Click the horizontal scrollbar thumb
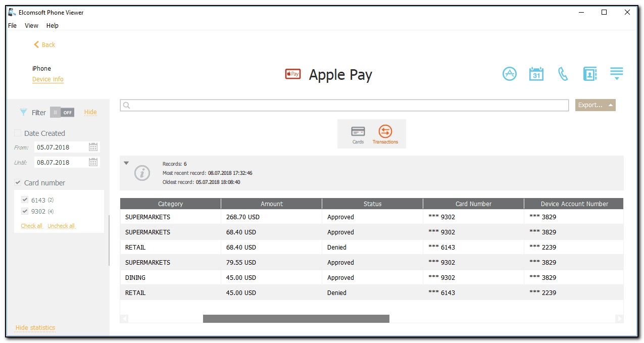Screen dimensions: 644x343 pos(296,319)
